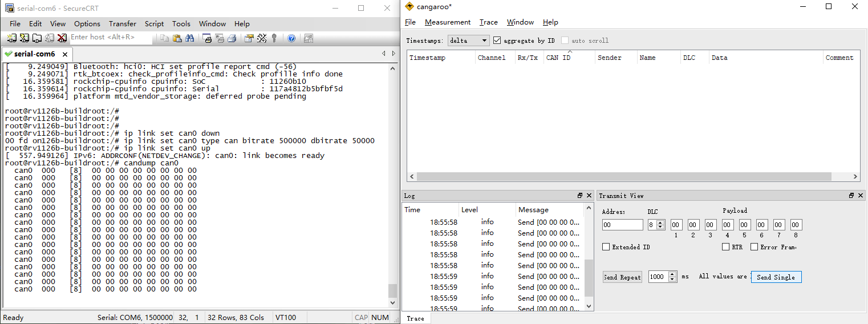Click the Log panel vertical scrollbar thumb
This screenshot has height=324, width=868.
coord(589,278)
